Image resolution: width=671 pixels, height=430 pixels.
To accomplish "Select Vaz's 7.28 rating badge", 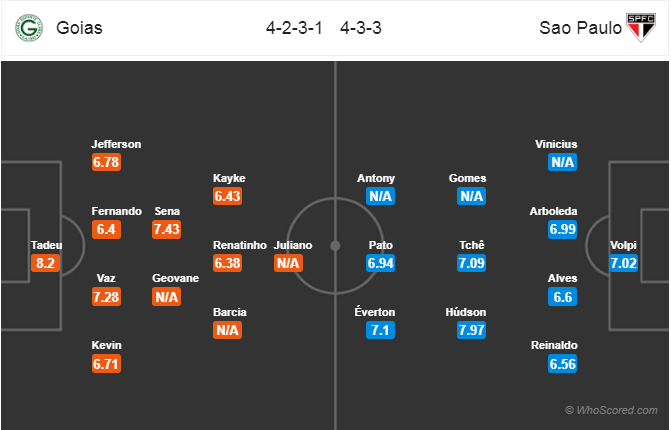I will tap(106, 297).
